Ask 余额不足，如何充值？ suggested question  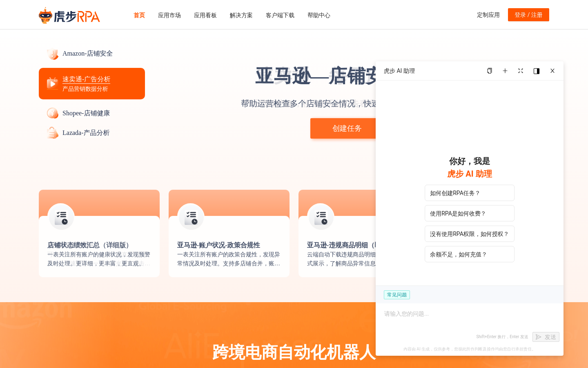tap(470, 254)
